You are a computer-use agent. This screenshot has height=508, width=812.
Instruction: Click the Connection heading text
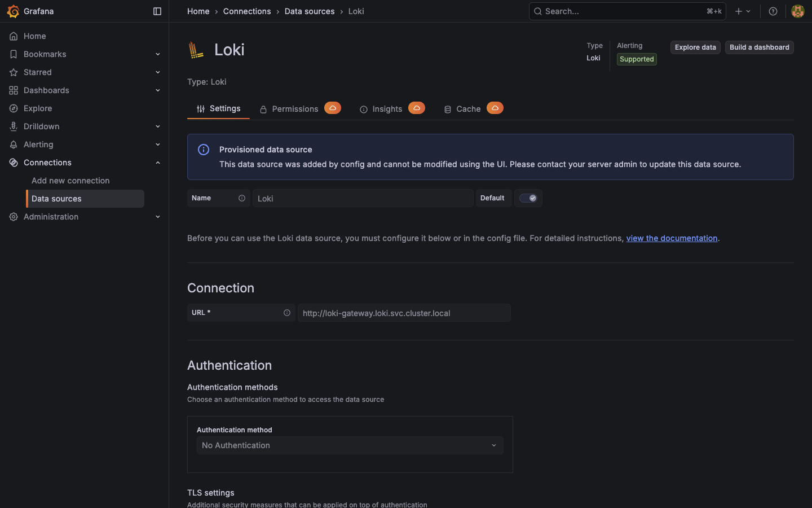[220, 288]
